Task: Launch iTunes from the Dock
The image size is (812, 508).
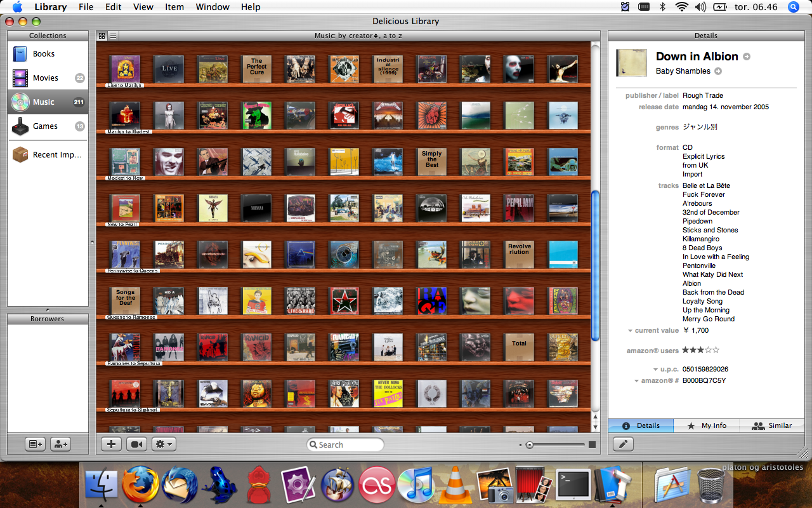Action: pos(416,486)
